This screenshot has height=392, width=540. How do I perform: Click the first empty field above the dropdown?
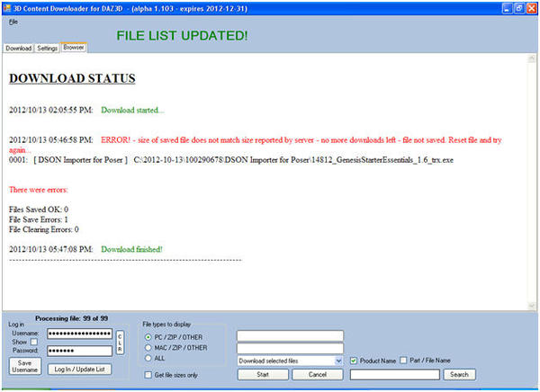[x=291, y=335]
